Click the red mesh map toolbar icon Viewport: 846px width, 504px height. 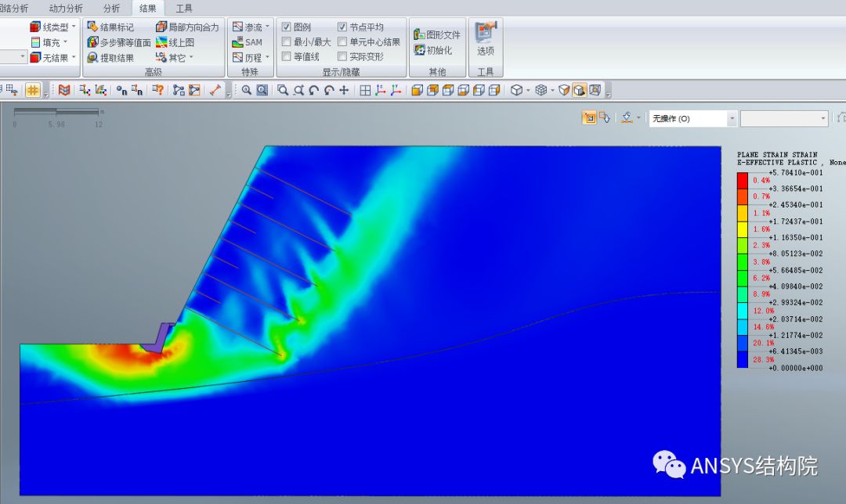click(64, 90)
